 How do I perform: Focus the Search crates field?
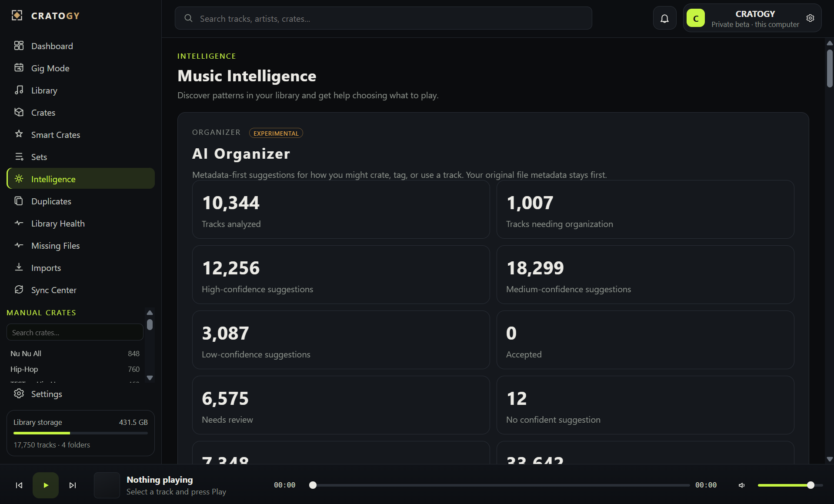pos(75,332)
